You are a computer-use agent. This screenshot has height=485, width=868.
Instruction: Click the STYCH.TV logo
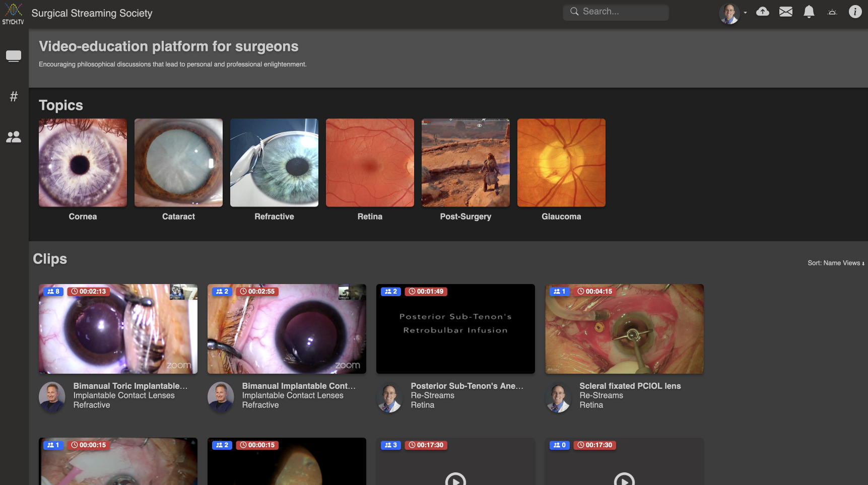point(13,14)
